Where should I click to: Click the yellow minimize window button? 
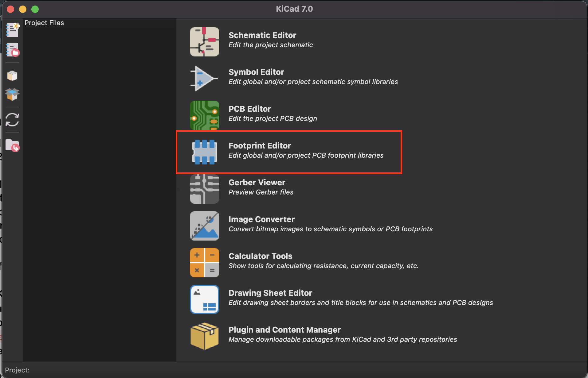point(23,9)
